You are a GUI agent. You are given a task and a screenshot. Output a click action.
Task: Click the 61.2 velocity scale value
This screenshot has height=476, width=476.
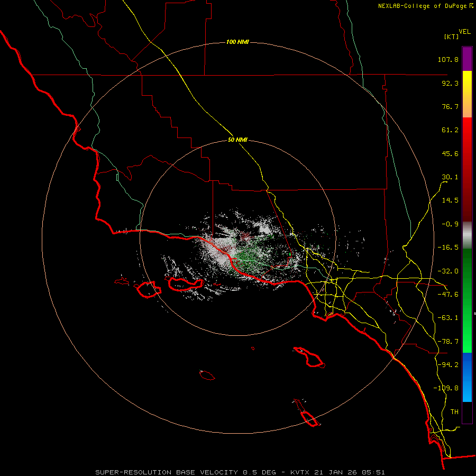click(x=450, y=130)
